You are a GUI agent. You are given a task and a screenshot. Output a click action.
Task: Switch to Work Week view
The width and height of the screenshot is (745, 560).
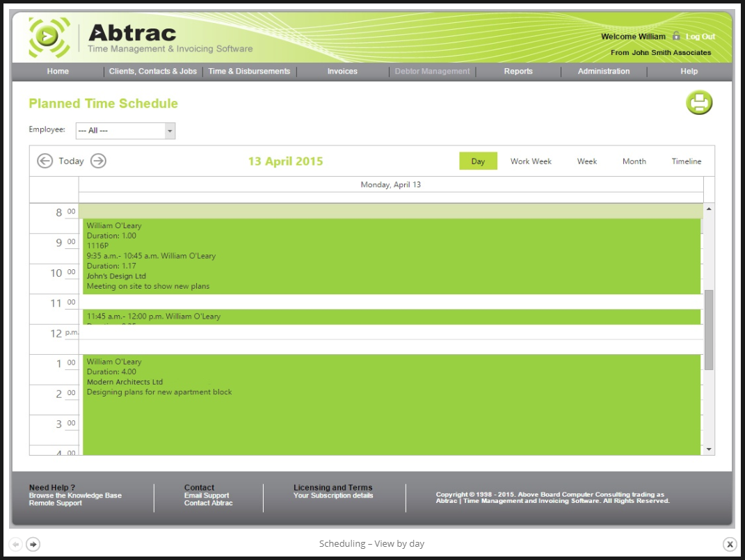531,161
